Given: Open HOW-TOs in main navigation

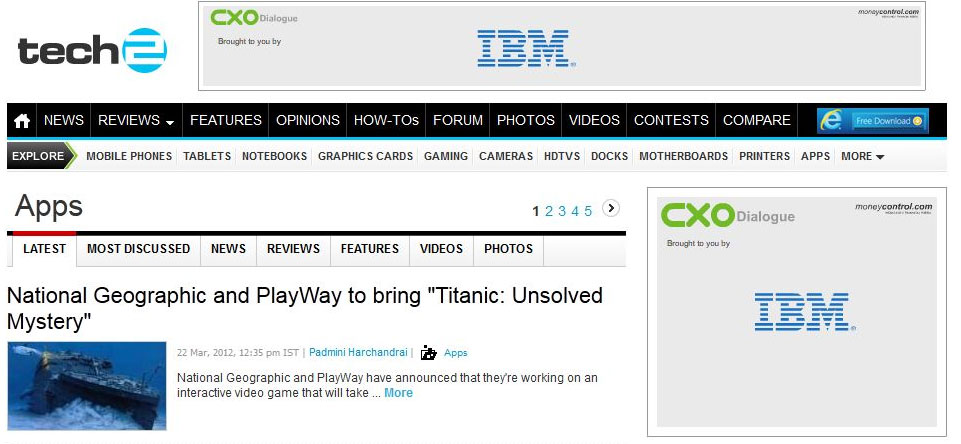Looking at the screenshot, I should click(386, 120).
